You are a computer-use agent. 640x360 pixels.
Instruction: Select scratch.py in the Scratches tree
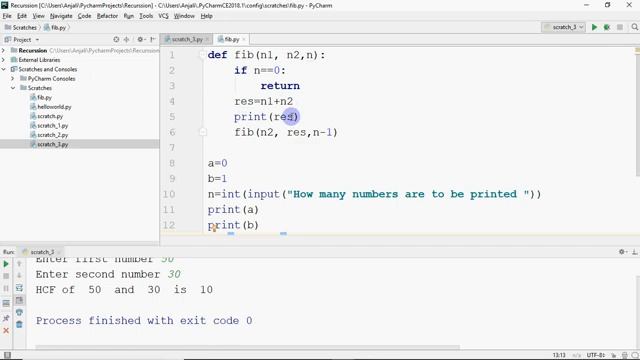(50, 116)
